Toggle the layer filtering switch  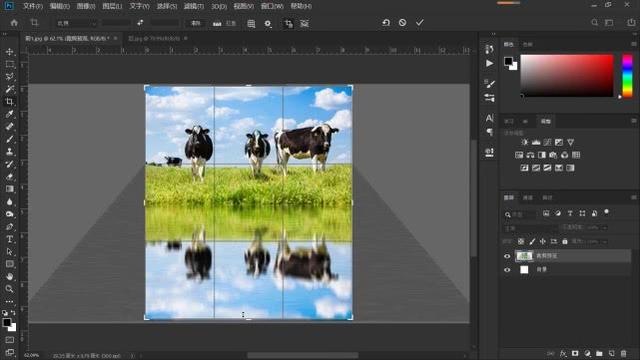click(x=607, y=212)
